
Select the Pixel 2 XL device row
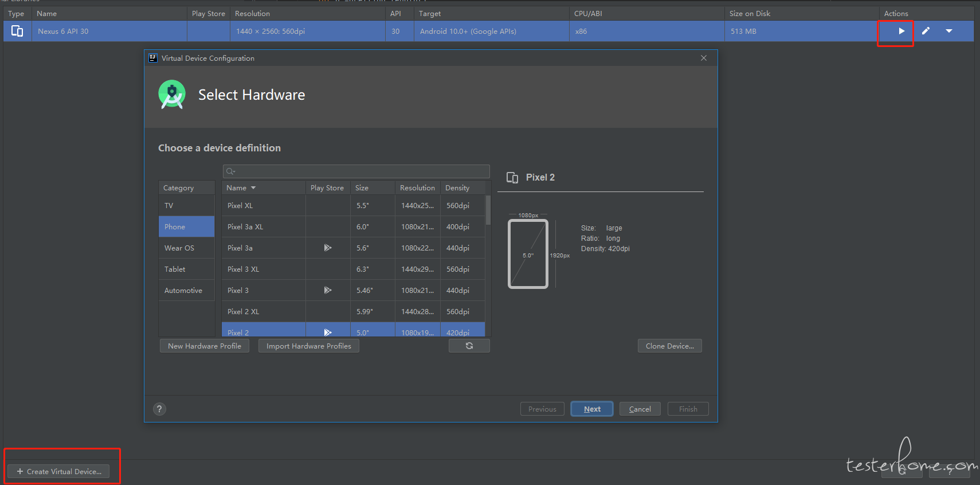353,311
